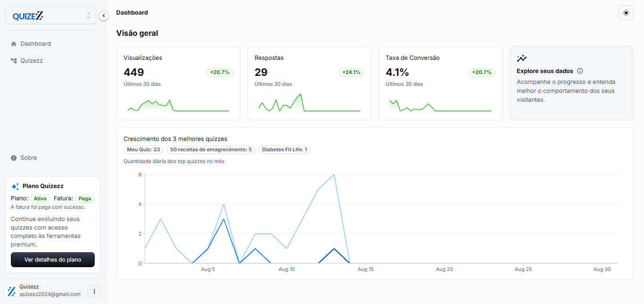Open the Sobre link in sidebar

tap(28, 158)
